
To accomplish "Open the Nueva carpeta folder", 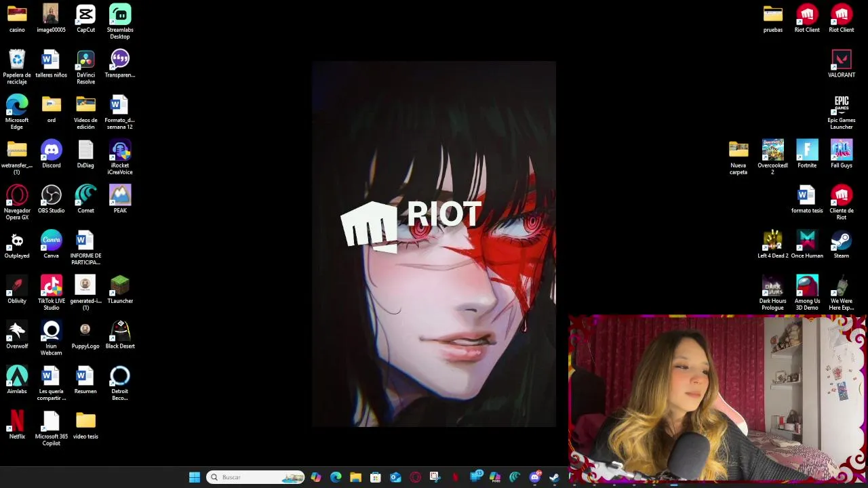I will pyautogui.click(x=738, y=157).
